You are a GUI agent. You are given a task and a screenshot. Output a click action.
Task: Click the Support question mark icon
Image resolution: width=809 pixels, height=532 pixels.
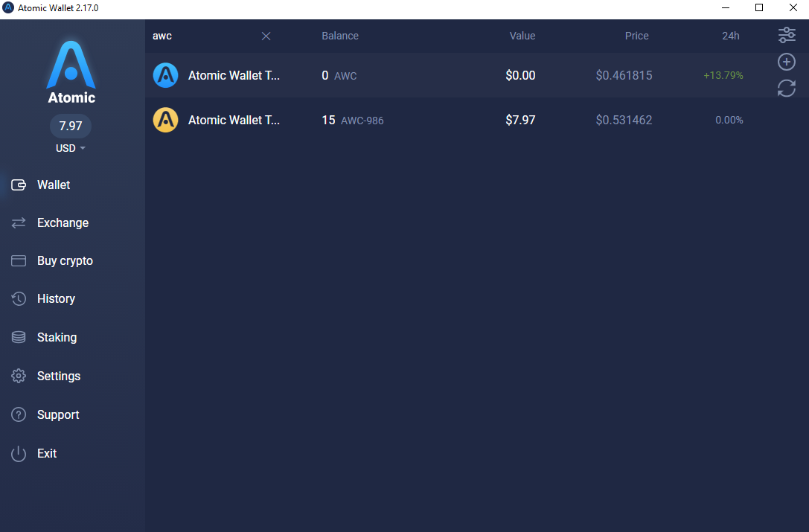coord(19,414)
